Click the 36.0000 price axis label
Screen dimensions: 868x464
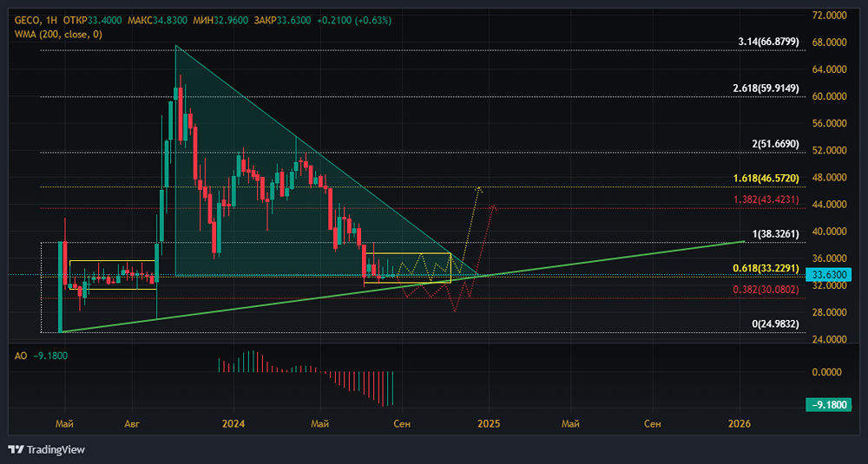coord(827,258)
